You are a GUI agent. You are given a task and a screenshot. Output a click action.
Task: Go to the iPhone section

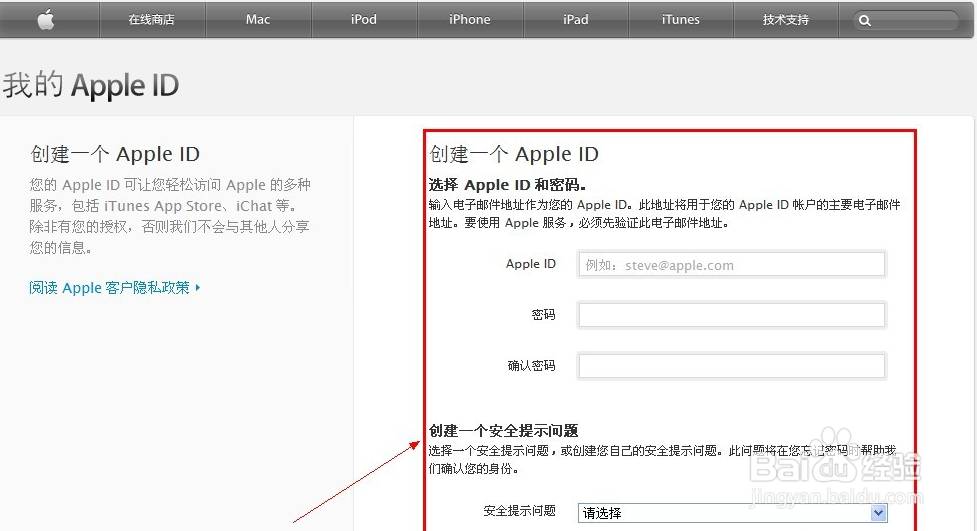click(x=470, y=19)
